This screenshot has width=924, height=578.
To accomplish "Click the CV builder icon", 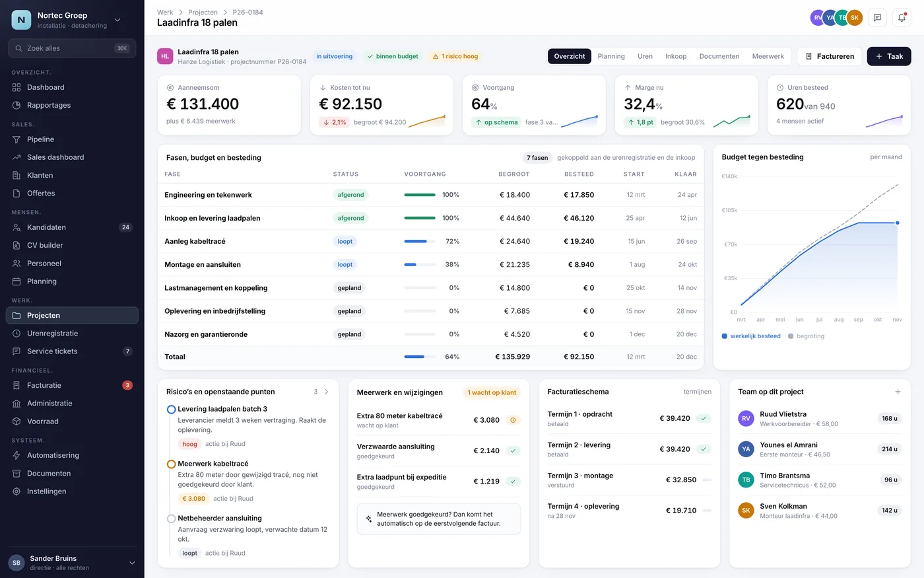I will pyautogui.click(x=16, y=245).
